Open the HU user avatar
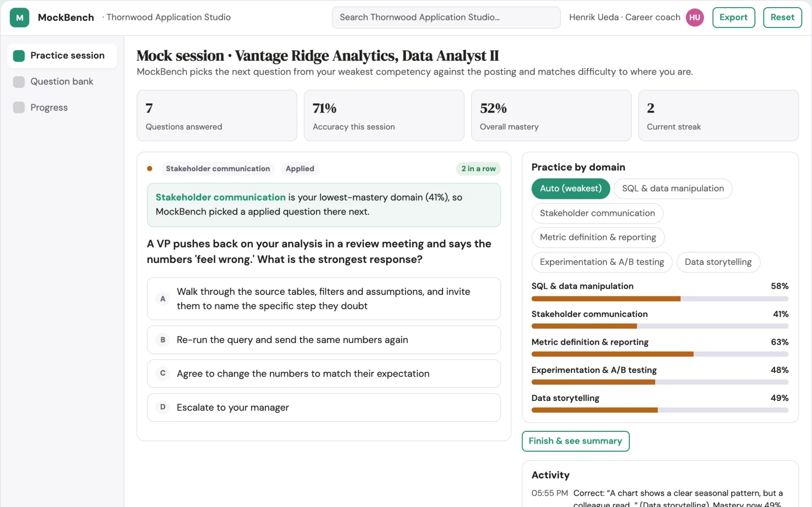This screenshot has height=507, width=812. coord(695,17)
